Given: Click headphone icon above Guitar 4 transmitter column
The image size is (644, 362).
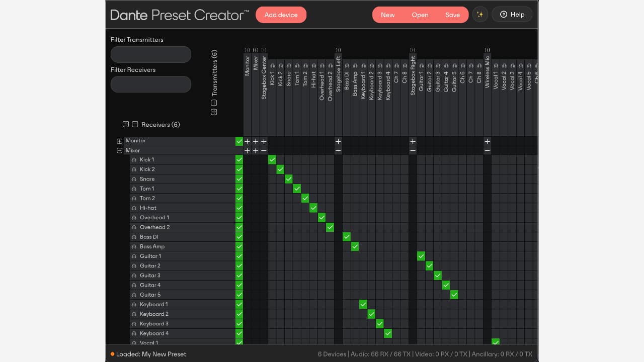Looking at the screenshot, I should click(x=446, y=66).
